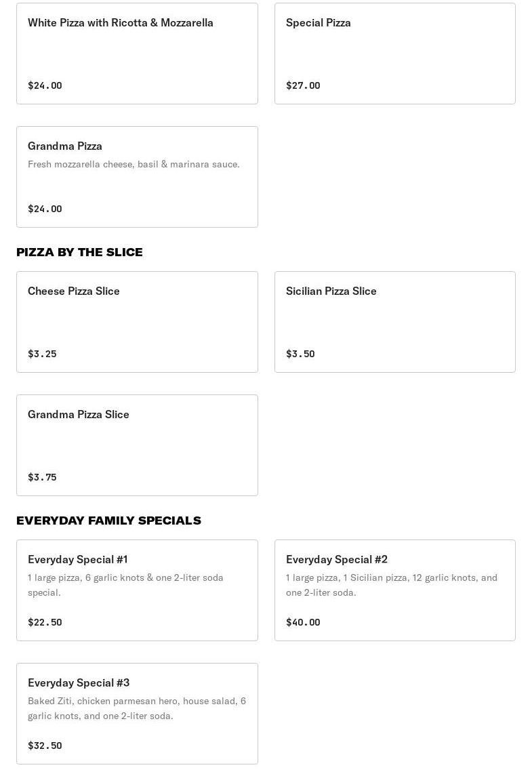The image size is (532, 774).
Task: Open the Grandma Pizza Slice item
Action: 137,445
